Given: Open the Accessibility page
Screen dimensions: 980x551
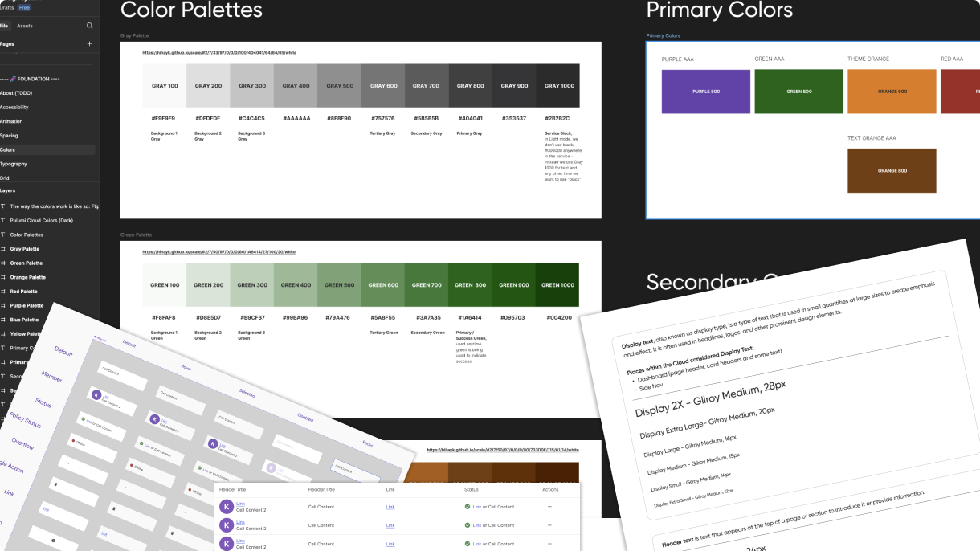Looking at the screenshot, I should [14, 107].
